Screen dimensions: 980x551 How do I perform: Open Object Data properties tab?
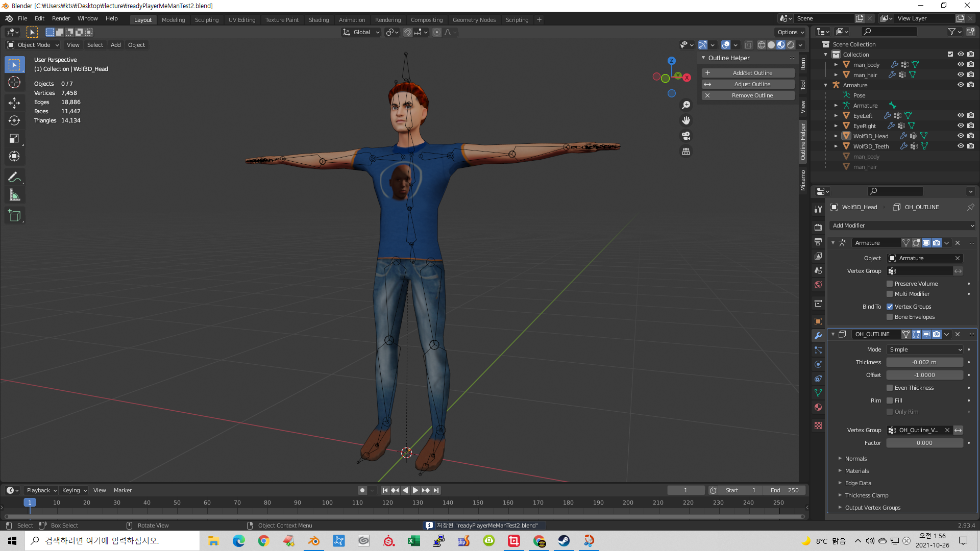pyautogui.click(x=818, y=393)
